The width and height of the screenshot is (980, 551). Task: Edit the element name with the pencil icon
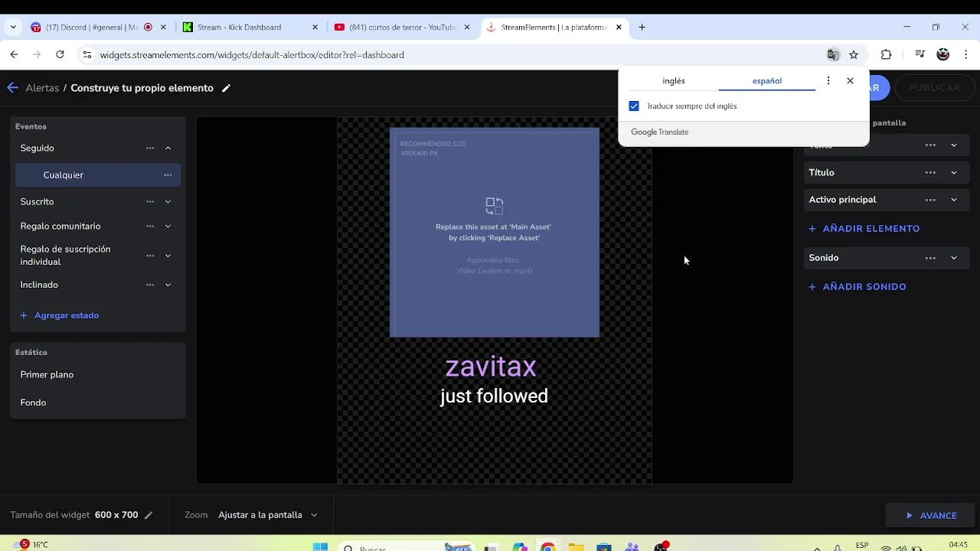pyautogui.click(x=226, y=88)
